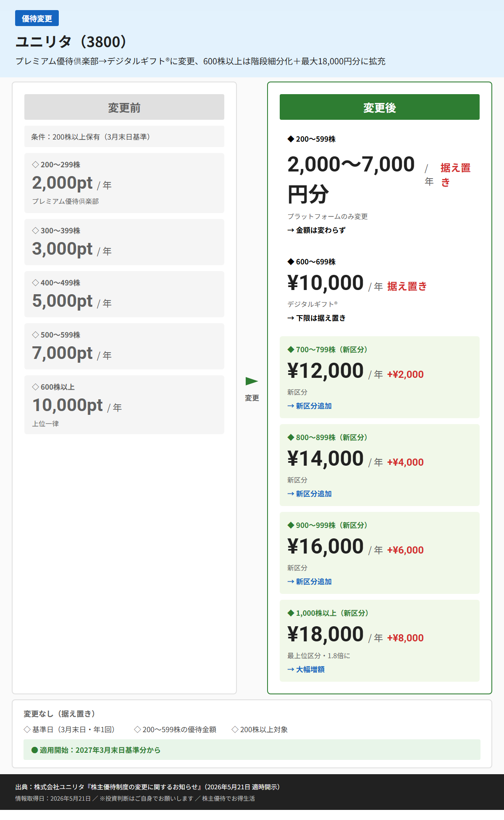Click the ¥14,000 amount
This screenshot has width=504, height=820.
coord(325,459)
